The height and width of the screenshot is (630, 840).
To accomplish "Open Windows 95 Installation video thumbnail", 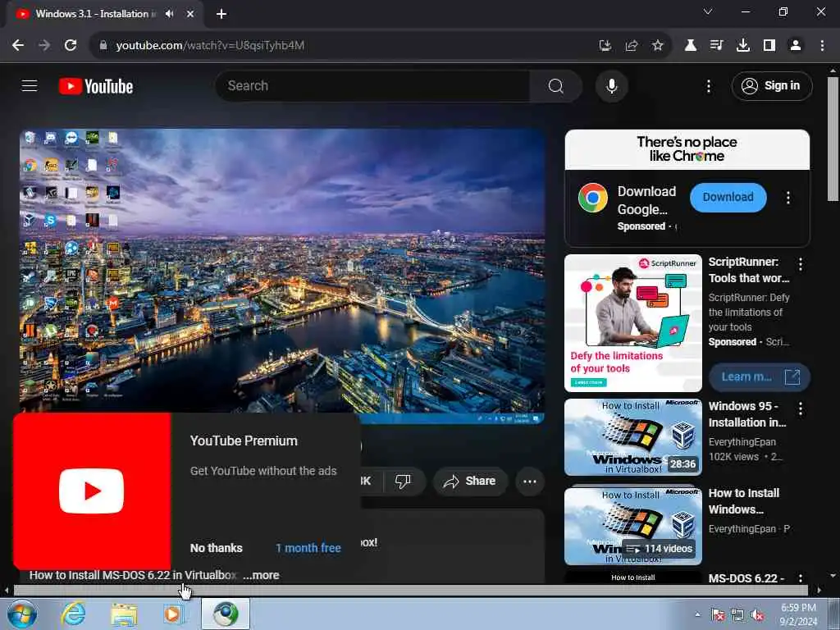I will pyautogui.click(x=633, y=437).
